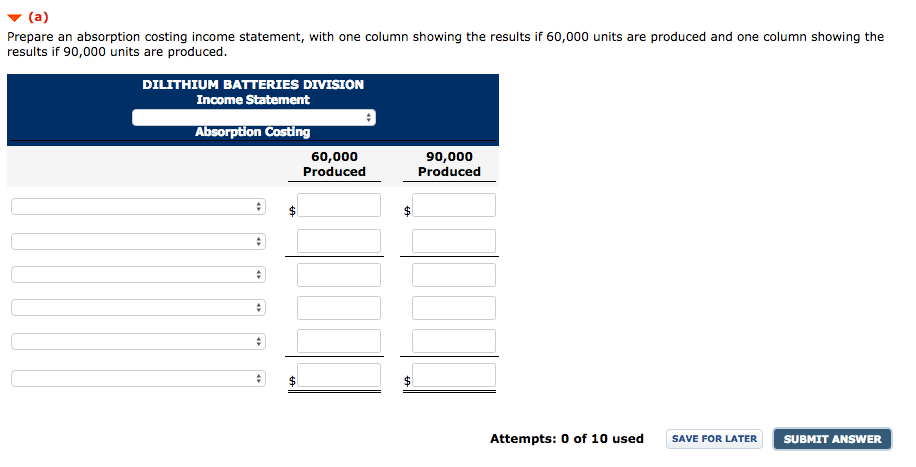This screenshot has width=916, height=467.
Task: Expand the third row line-item dropdown
Action: point(138,275)
